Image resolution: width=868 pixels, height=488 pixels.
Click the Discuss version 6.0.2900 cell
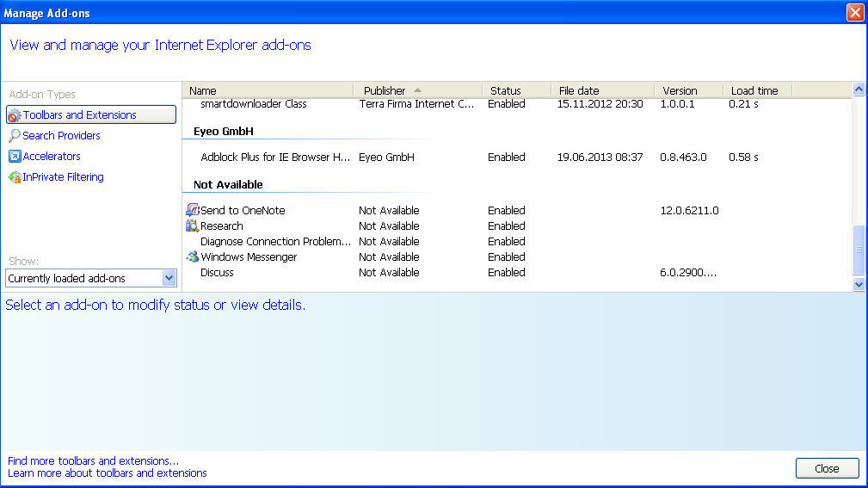(x=688, y=272)
